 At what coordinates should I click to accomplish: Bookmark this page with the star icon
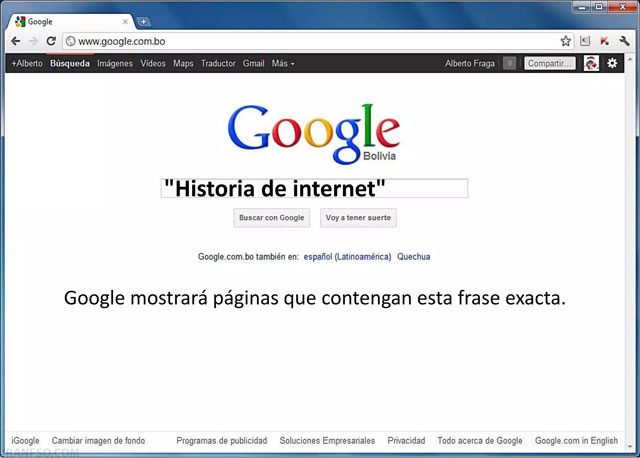pyautogui.click(x=565, y=41)
